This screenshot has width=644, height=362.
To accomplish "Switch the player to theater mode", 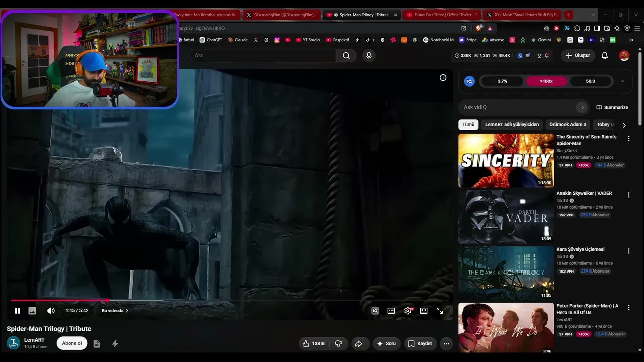I will tap(424, 311).
